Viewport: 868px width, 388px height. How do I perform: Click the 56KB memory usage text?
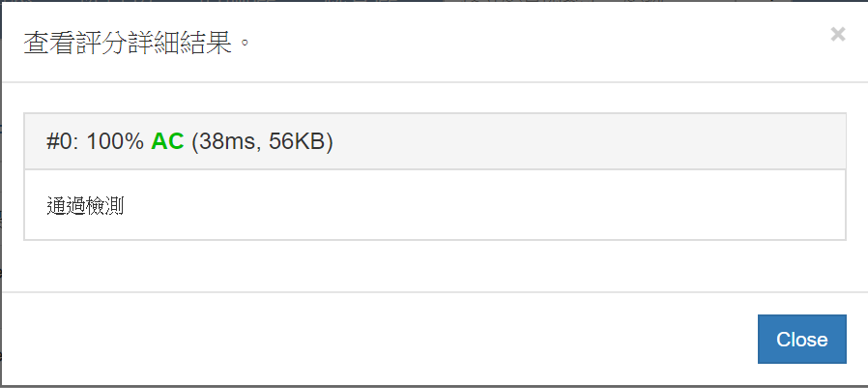tap(297, 142)
